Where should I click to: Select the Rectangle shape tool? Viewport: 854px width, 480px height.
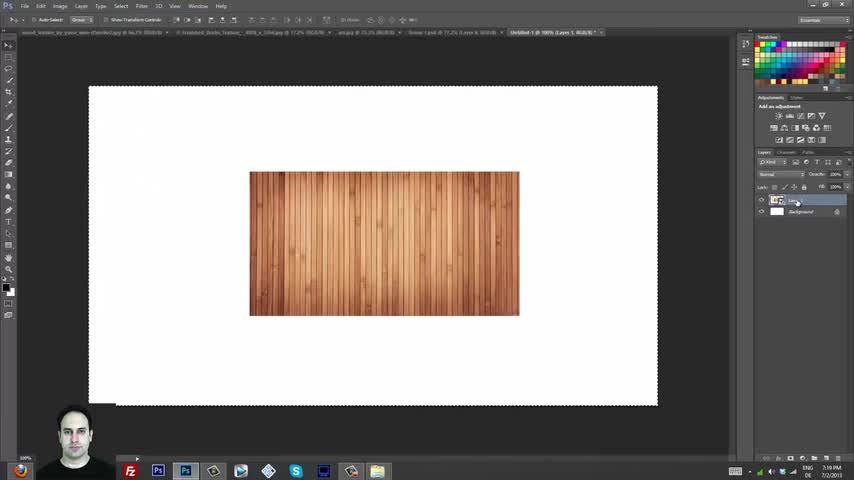point(8,245)
